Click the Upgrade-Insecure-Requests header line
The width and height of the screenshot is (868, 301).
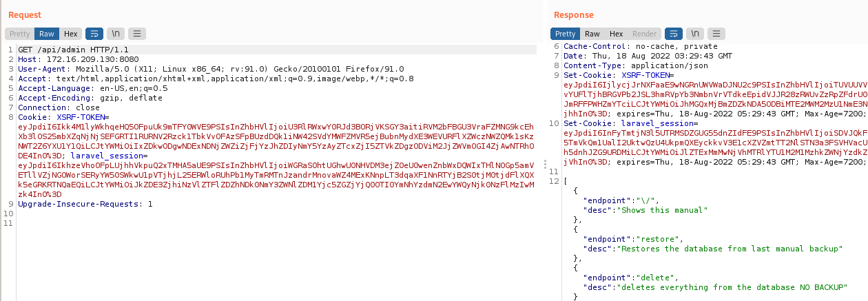[x=85, y=205]
